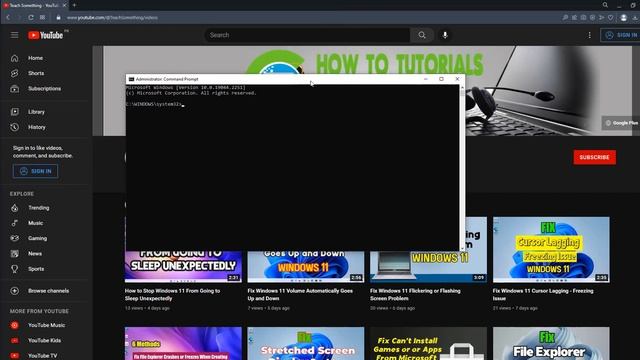This screenshot has width=640, height=360.
Task: Close the Teach Something YouTube tab
Action: coord(64,5)
